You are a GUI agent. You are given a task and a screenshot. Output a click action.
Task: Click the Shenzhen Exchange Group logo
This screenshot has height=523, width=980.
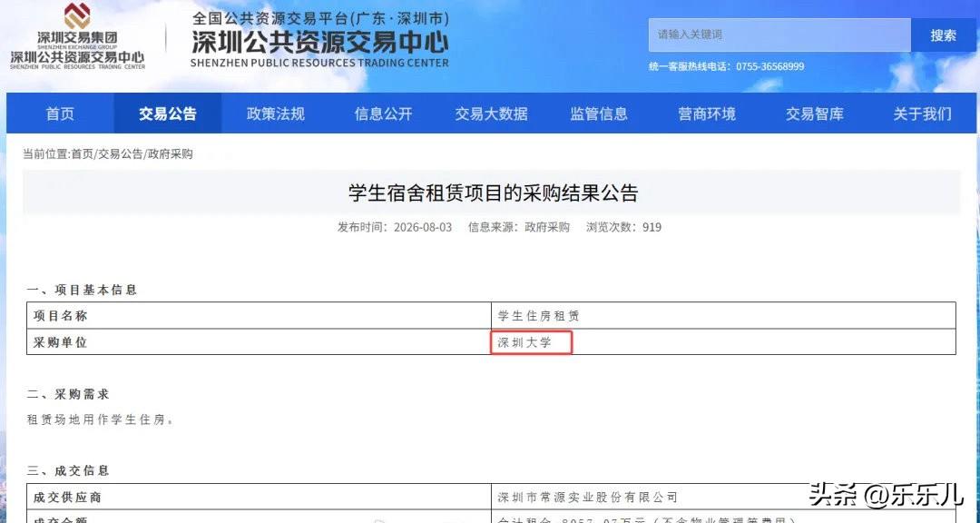click(x=77, y=35)
